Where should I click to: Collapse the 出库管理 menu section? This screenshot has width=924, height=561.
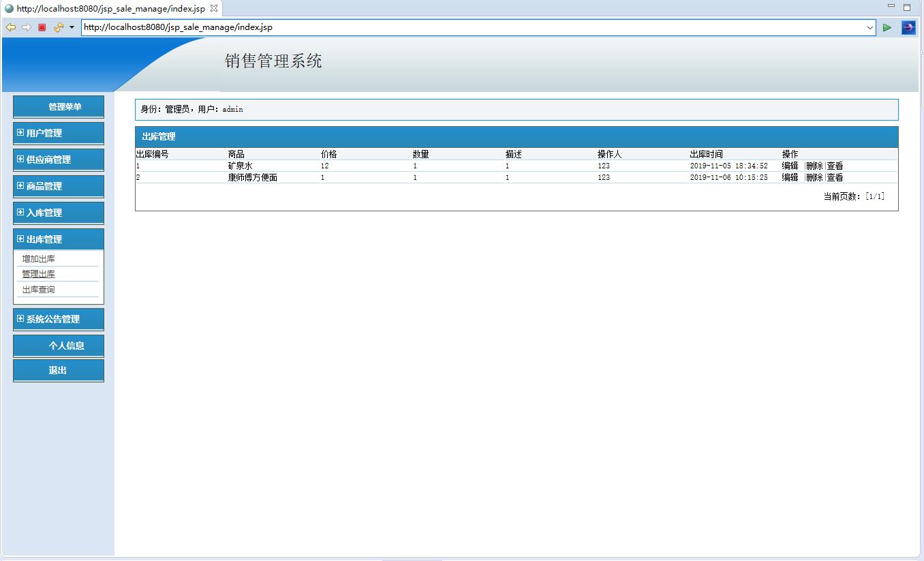pos(58,239)
